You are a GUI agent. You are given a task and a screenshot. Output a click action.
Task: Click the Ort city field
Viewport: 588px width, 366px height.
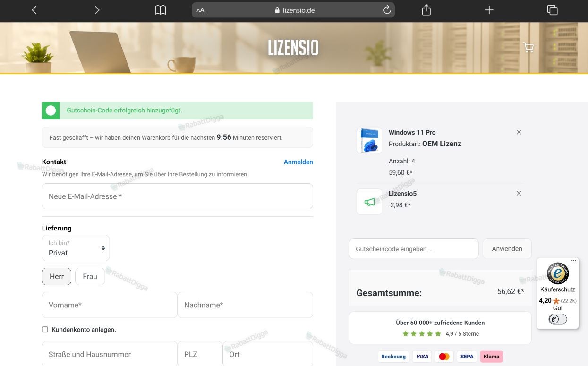[x=268, y=354]
